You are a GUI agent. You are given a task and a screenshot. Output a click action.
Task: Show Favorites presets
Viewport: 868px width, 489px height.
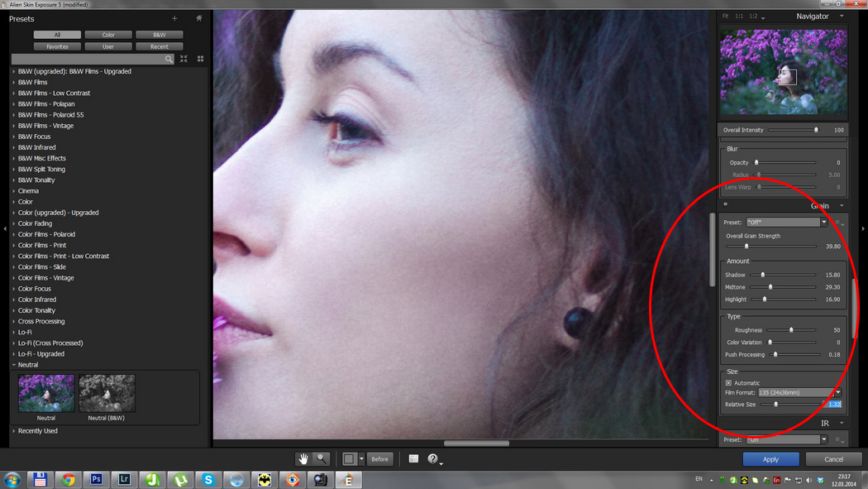click(57, 46)
